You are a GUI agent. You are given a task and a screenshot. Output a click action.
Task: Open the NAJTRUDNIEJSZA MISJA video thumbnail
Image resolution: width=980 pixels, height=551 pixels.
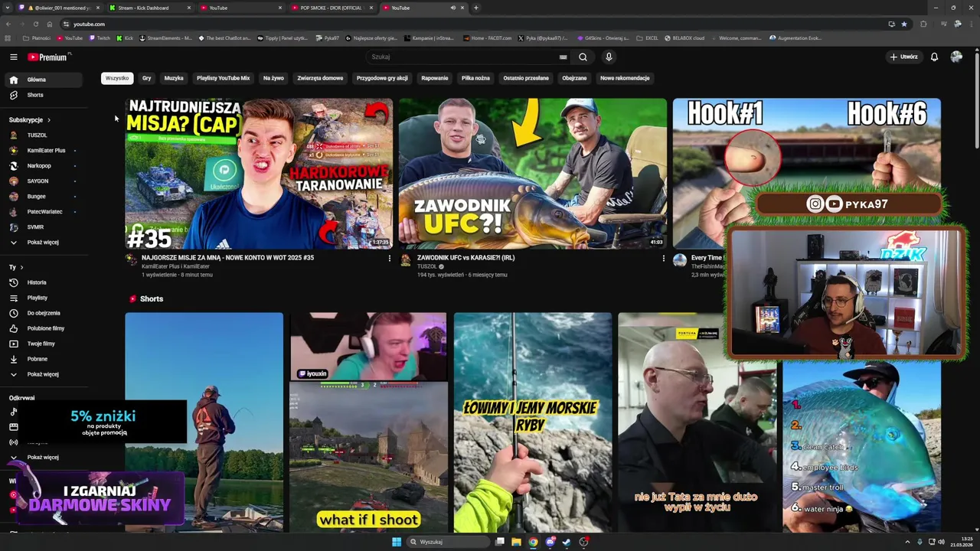259,173
